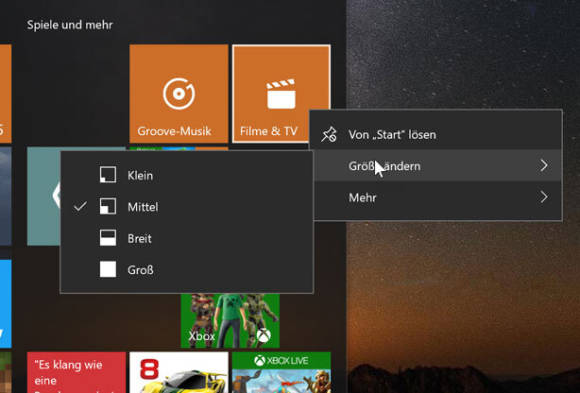Click the Xbox logo on Xbox tile

[x=264, y=336]
